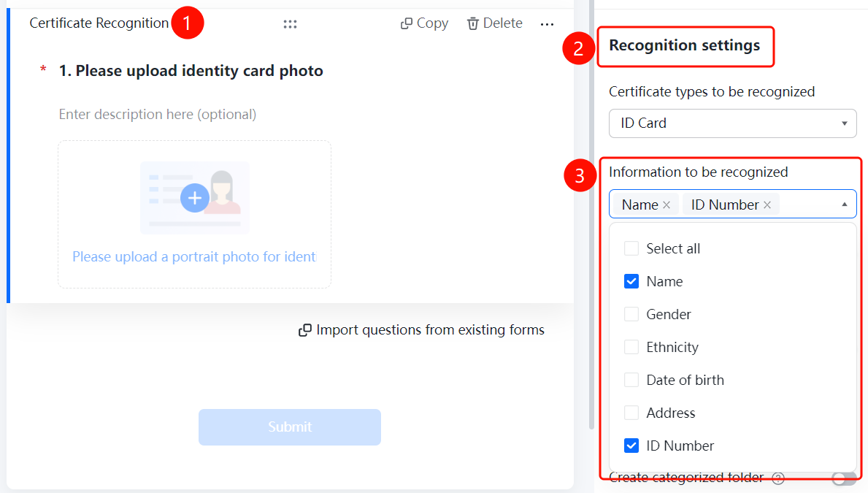This screenshot has height=493, width=868.
Task: Click the Copy question icon
Action: (x=407, y=23)
